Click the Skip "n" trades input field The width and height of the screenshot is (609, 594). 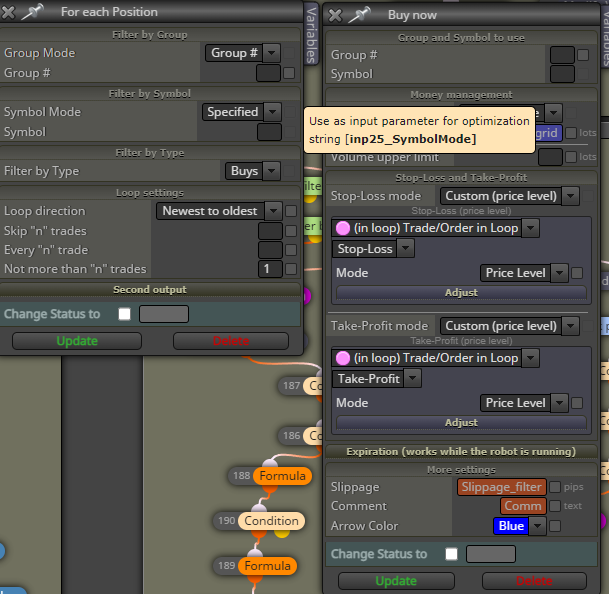tap(270, 231)
